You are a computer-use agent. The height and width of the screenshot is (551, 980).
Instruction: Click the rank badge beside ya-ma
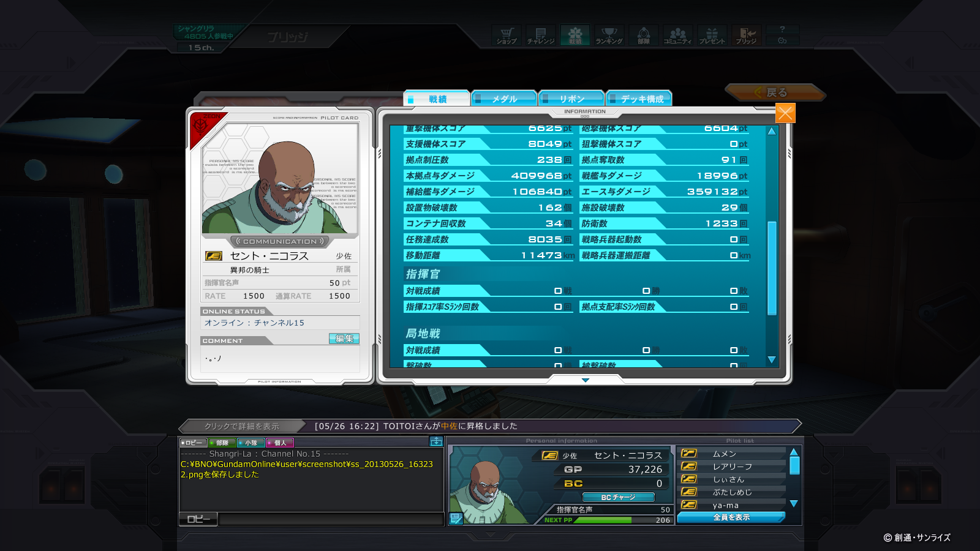point(689,505)
